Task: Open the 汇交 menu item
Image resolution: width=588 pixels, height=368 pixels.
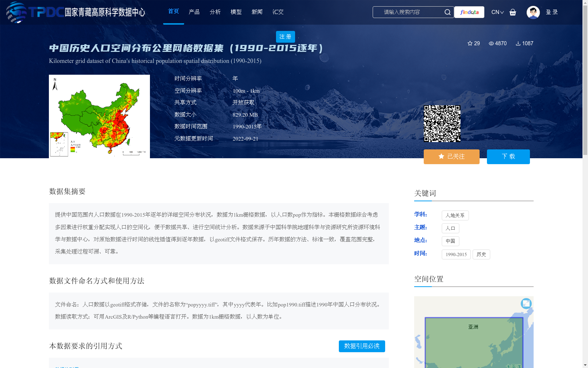Action: 278,12
